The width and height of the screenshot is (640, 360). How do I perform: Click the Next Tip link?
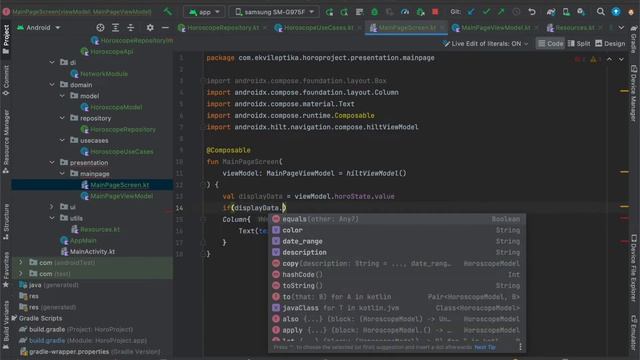tap(484, 347)
